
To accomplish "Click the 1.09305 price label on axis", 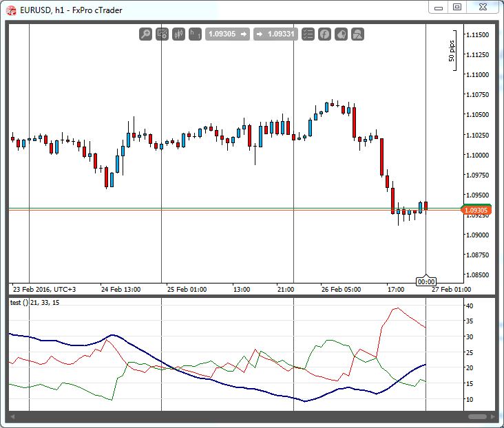I will (476, 210).
